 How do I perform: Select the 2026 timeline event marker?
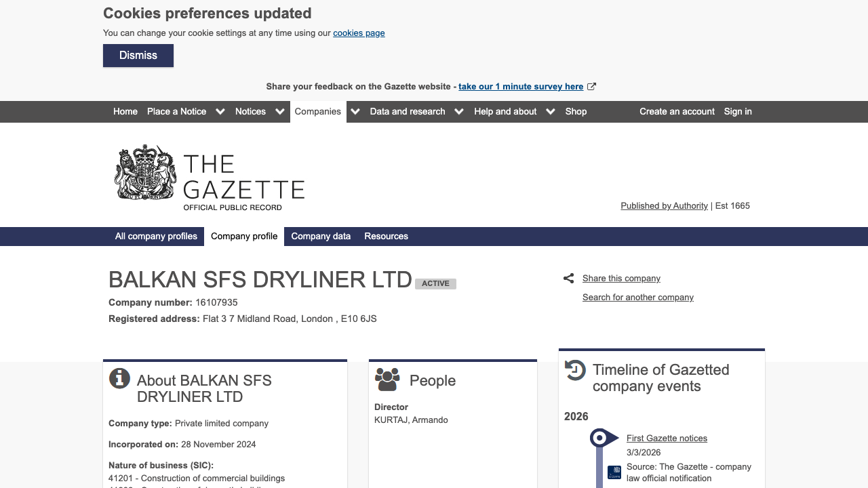pyautogui.click(x=599, y=438)
